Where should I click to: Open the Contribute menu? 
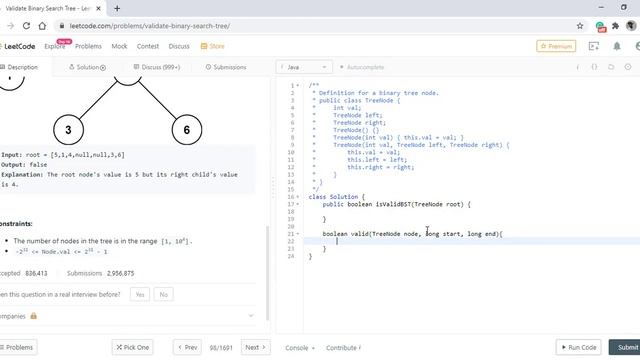pyautogui.click(x=343, y=348)
